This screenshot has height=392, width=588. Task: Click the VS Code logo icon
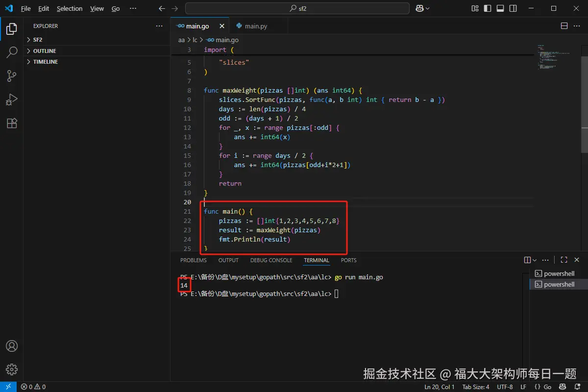9,8
